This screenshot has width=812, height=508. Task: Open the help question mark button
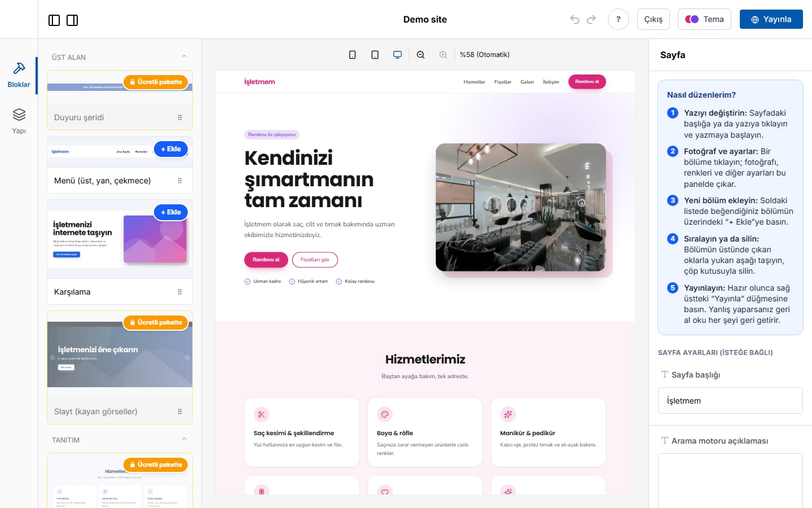(619, 19)
